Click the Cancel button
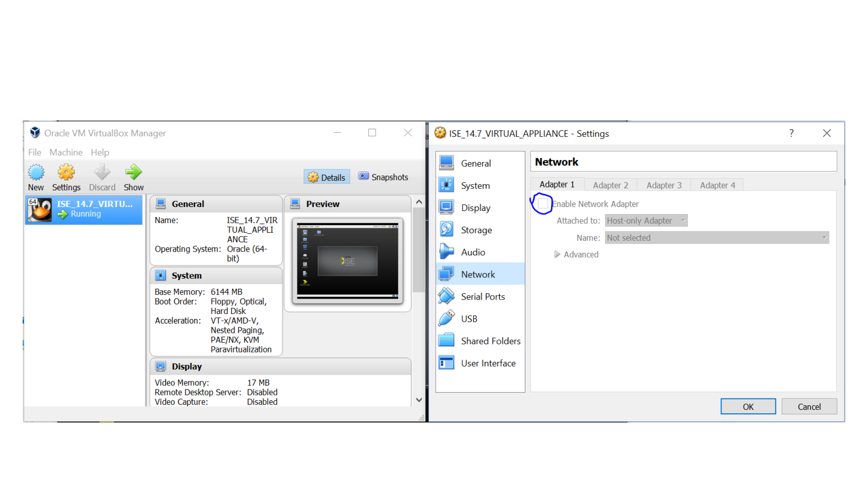The width and height of the screenshot is (868, 488). coord(809,407)
